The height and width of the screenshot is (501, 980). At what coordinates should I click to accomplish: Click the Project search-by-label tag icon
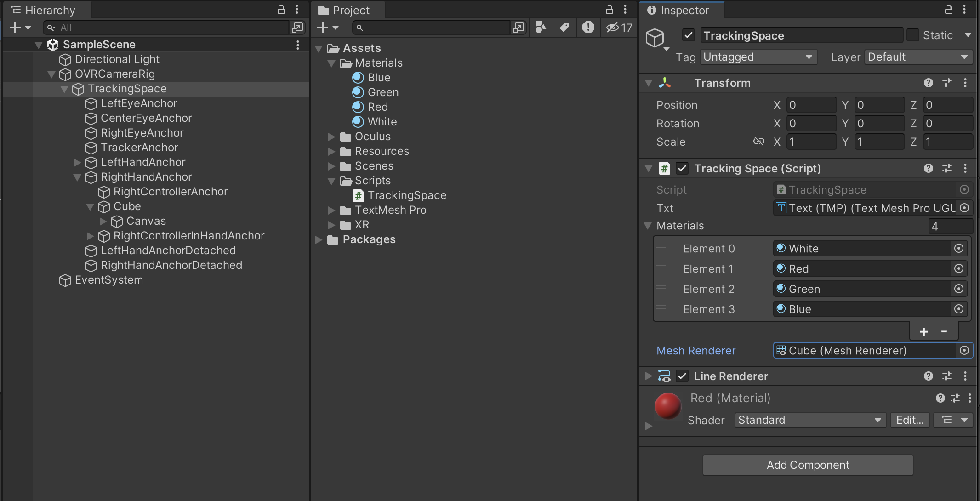564,28
